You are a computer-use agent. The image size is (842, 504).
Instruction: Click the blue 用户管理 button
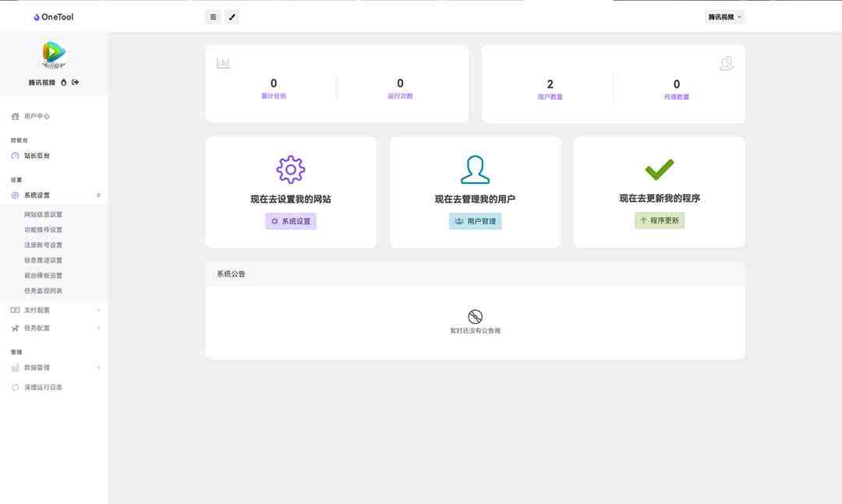point(475,221)
